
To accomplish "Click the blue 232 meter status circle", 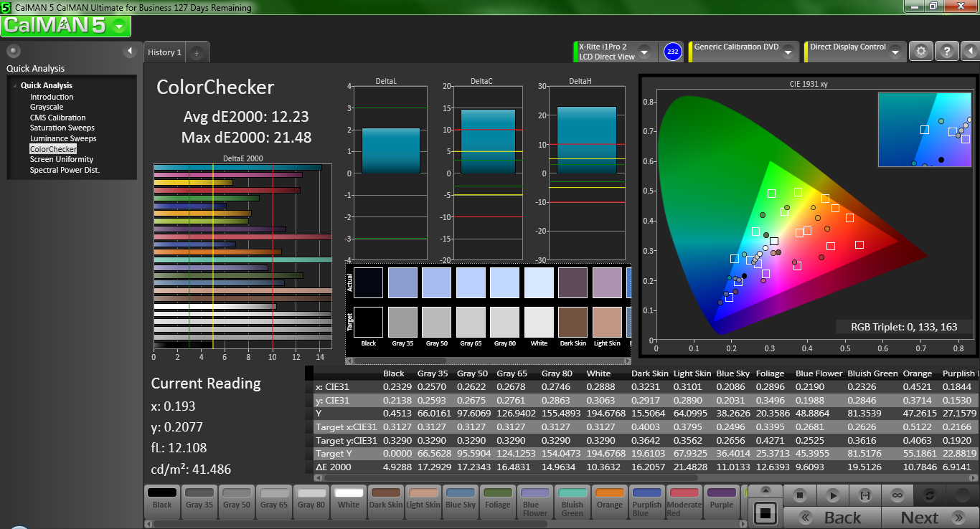I will coord(672,52).
